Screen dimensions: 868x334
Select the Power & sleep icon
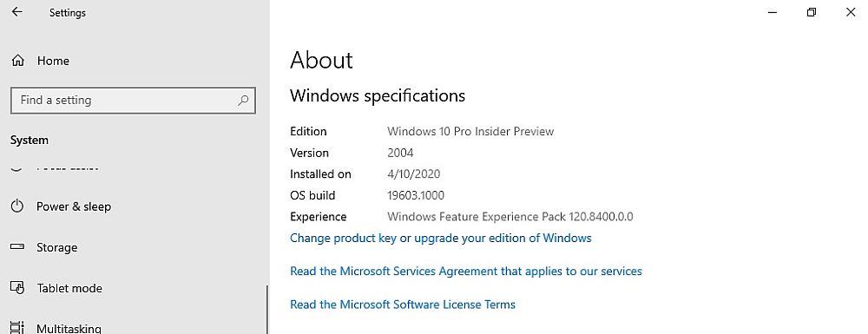click(17, 206)
